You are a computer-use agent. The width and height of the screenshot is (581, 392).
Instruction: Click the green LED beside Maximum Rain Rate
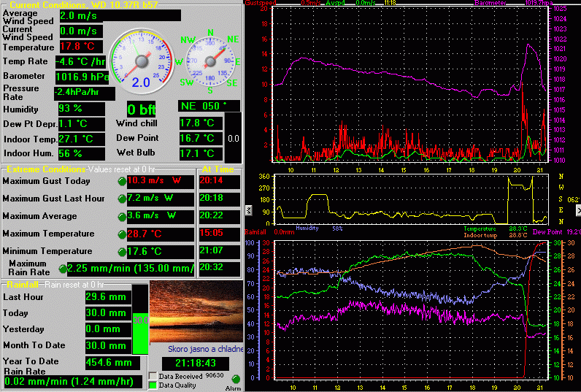[62, 268]
